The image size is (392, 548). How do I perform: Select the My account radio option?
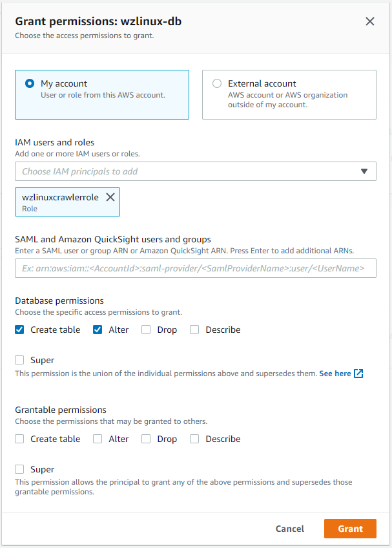click(x=29, y=83)
